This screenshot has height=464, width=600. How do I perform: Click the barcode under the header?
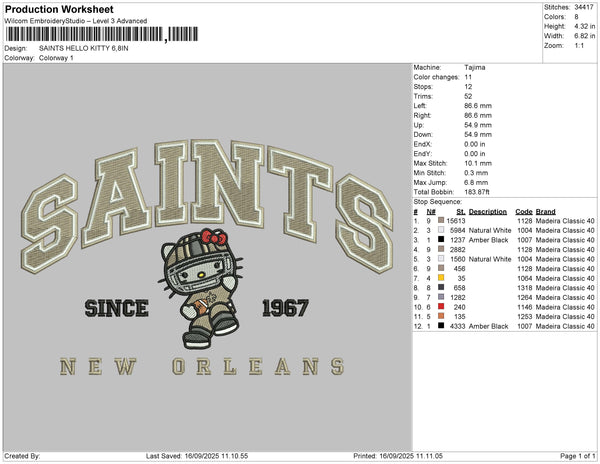[101, 34]
